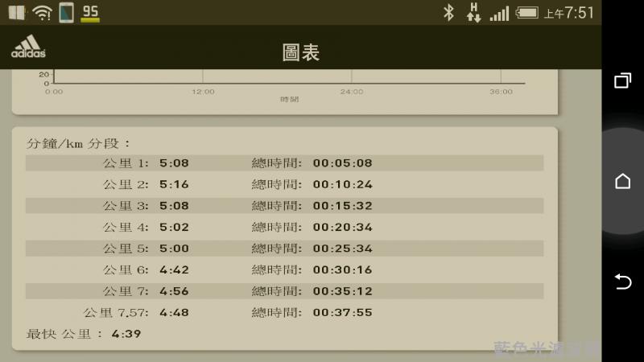Select the 公里 6 pace 4:42
Viewport: 644px width, 362px height.
click(x=174, y=269)
